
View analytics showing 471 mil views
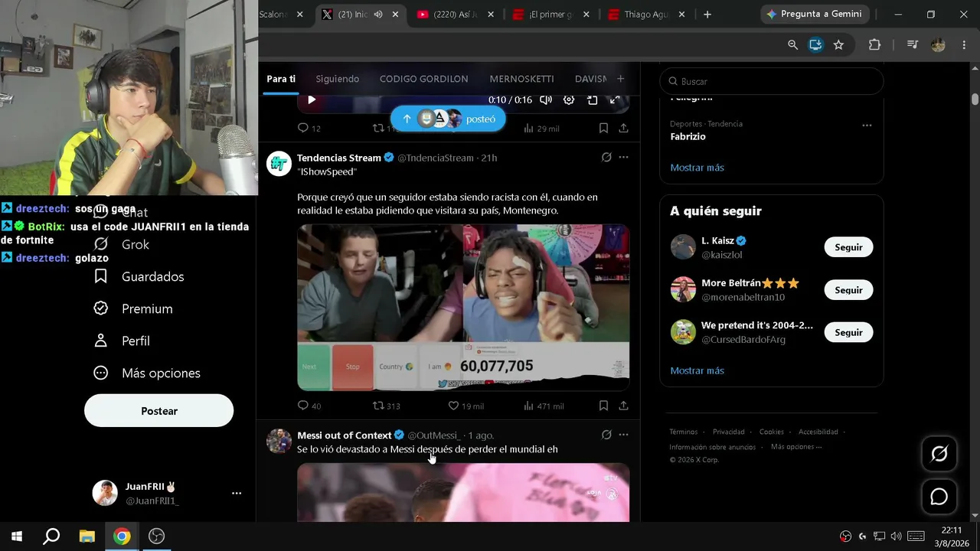[544, 406]
